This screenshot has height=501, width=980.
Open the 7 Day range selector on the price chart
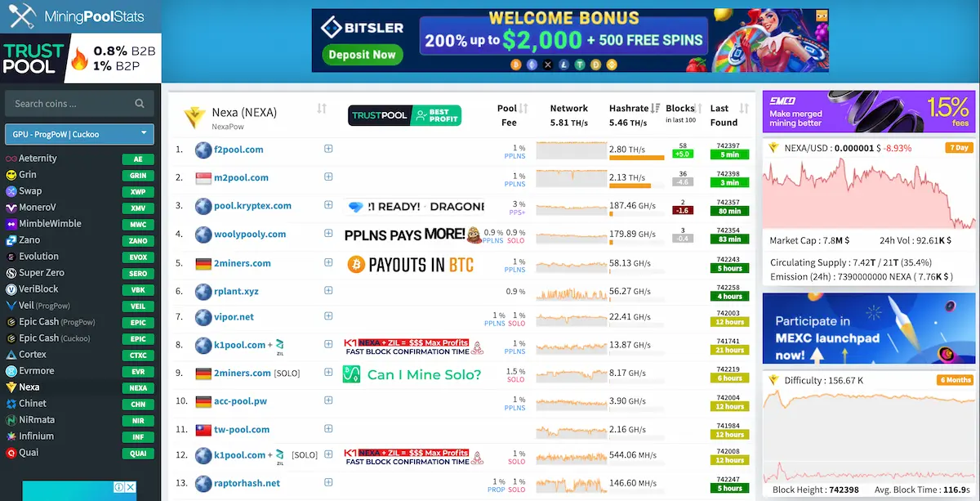pos(960,148)
